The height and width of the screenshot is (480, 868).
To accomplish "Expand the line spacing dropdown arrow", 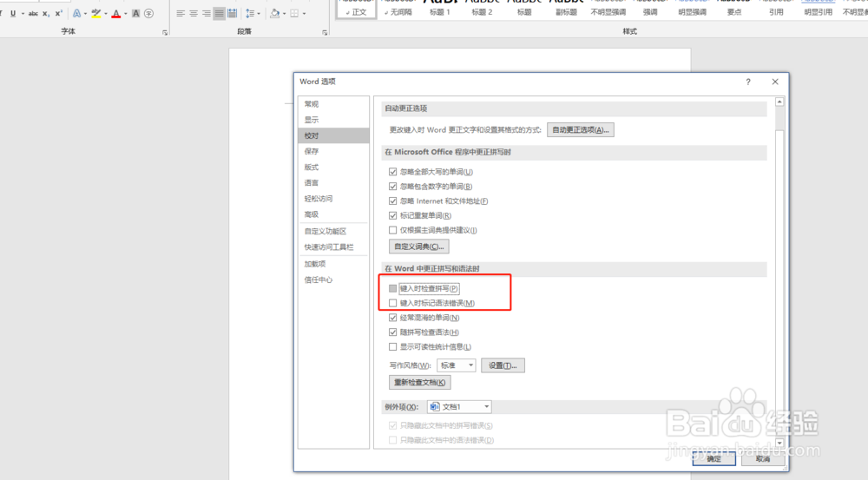I will [259, 13].
